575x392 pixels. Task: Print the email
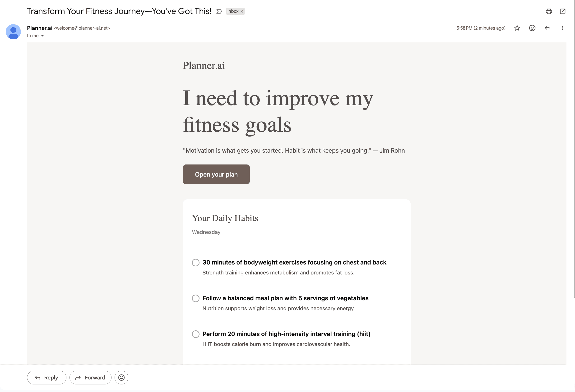(x=548, y=11)
